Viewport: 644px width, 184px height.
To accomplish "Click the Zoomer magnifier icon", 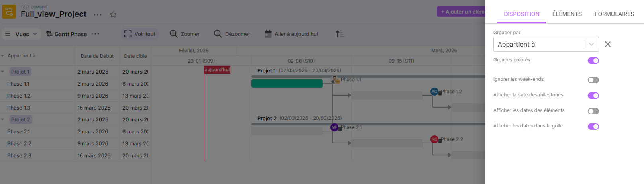I will pyautogui.click(x=174, y=34).
